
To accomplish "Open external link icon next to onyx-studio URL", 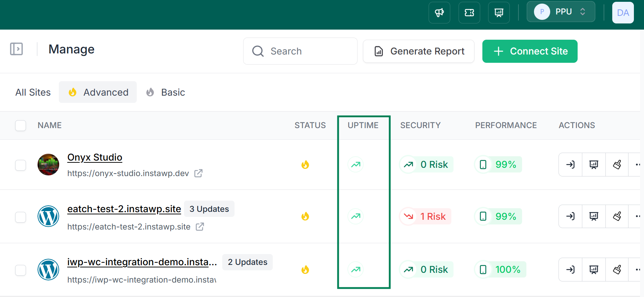I will click(x=198, y=173).
